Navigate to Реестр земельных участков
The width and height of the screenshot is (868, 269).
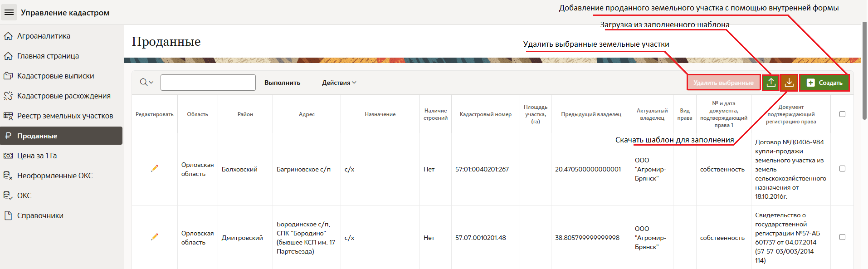click(x=65, y=116)
